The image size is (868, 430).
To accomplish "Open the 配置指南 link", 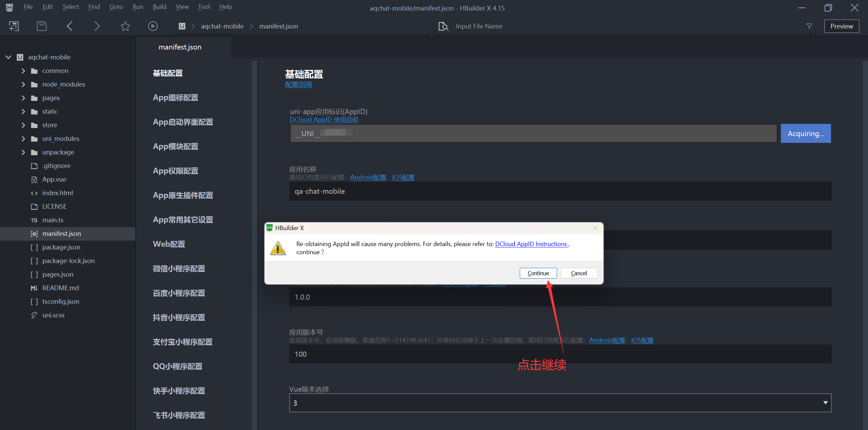I will pos(298,85).
